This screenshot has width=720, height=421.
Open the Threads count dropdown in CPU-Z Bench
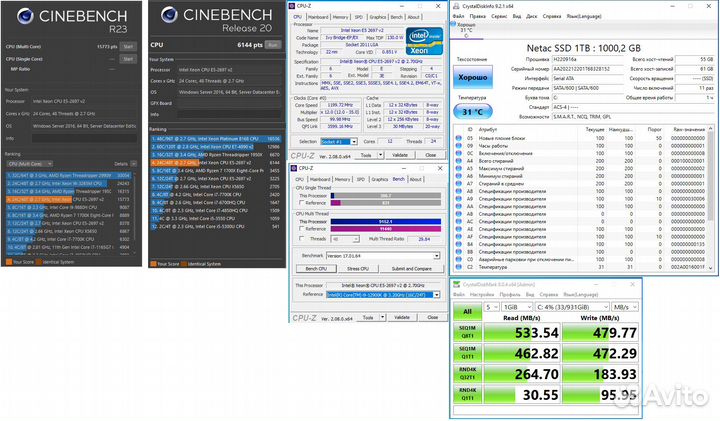[x=356, y=239]
